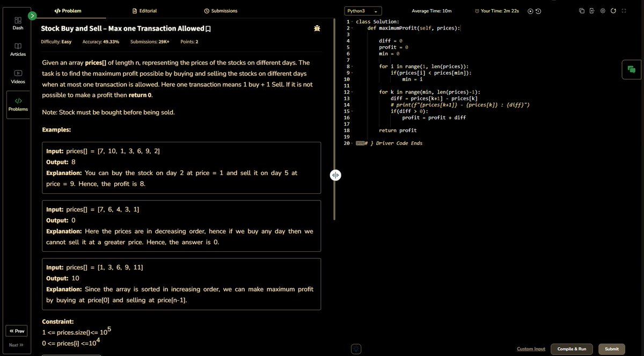Fold the if block at line 9

352,73
